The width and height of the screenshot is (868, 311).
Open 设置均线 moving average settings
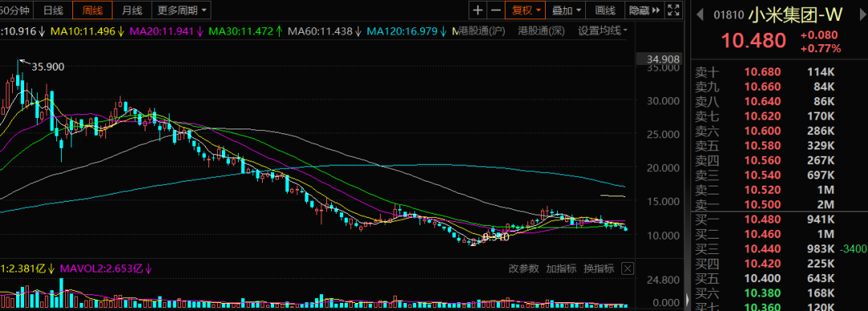(603, 31)
